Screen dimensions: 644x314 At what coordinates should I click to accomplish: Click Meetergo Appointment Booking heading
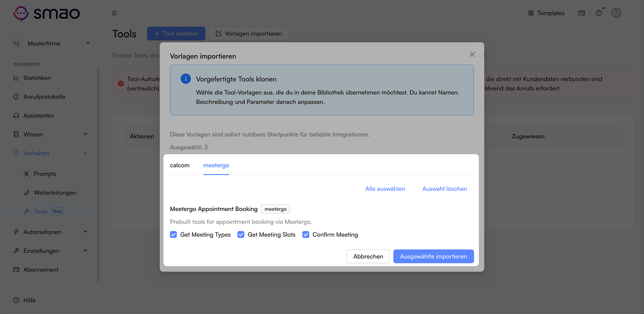click(x=214, y=209)
